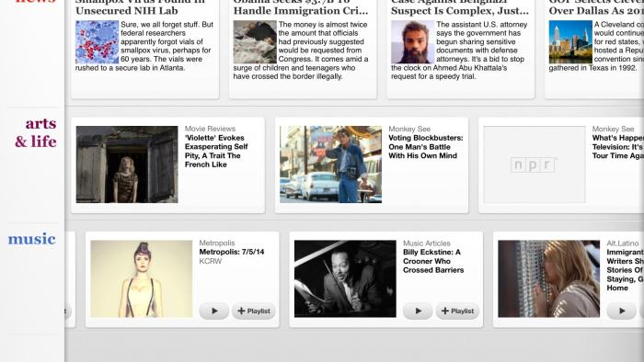
Task: Play the Alt.Latino Immigrant Writers story
Action: (622, 311)
